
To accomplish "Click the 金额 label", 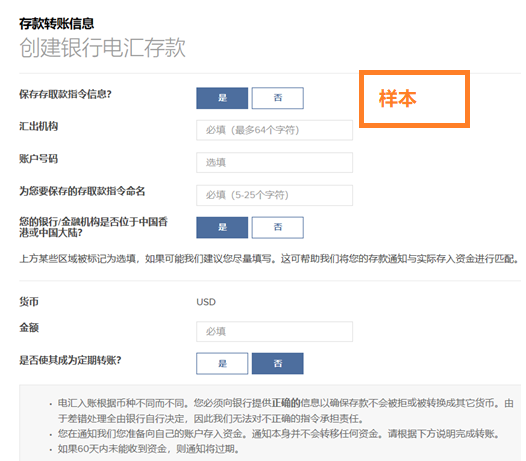I will [29, 327].
